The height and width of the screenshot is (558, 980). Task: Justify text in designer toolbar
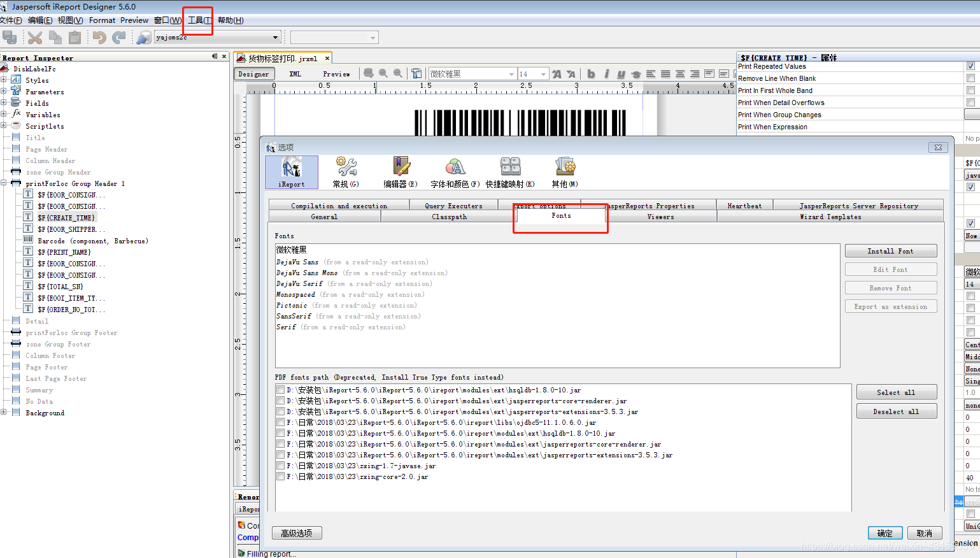pyautogui.click(x=665, y=74)
